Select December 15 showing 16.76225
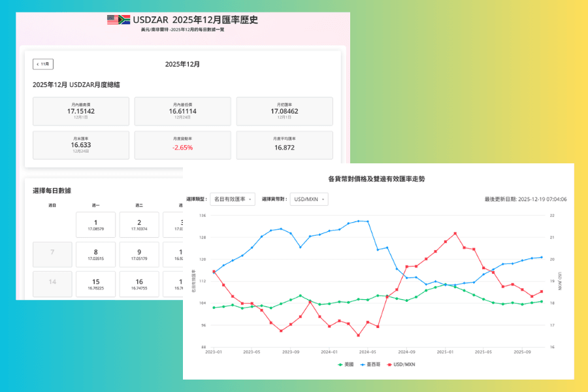Viewport: 588px width, 392px height. click(96, 284)
